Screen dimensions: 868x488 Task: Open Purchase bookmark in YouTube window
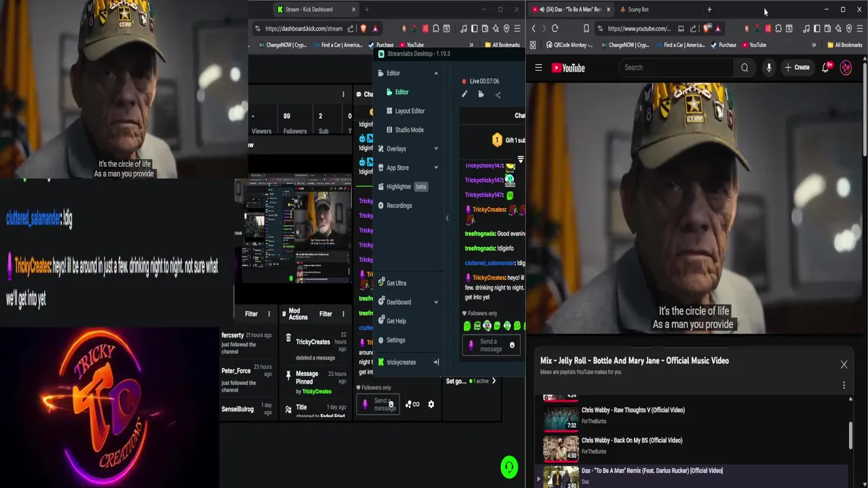[723, 45]
